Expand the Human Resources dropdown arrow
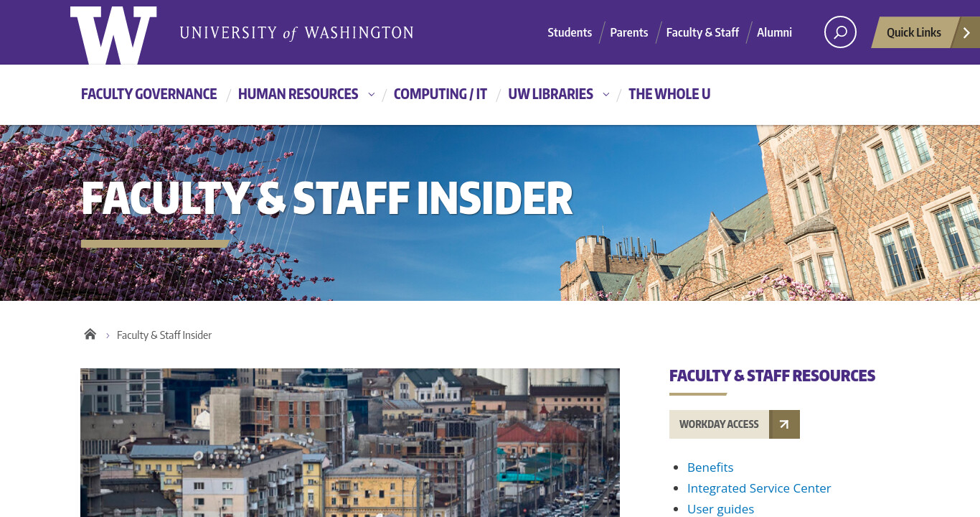This screenshot has height=517, width=980. coord(371,94)
